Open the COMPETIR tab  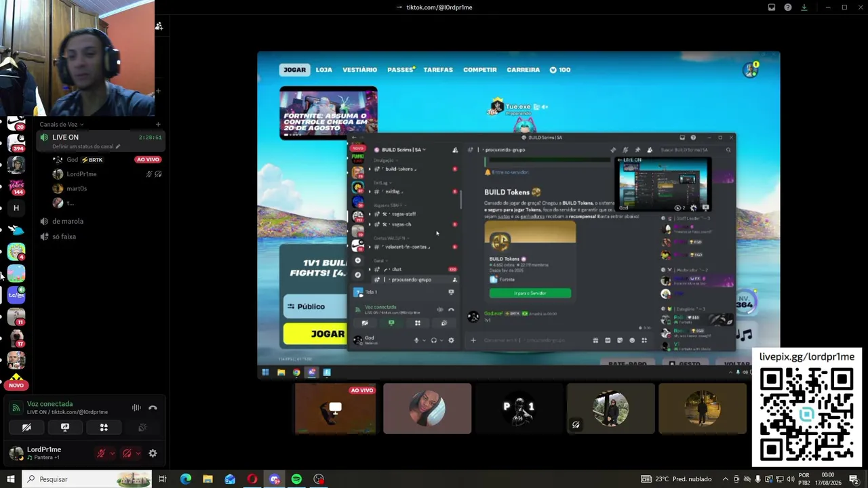tap(480, 70)
